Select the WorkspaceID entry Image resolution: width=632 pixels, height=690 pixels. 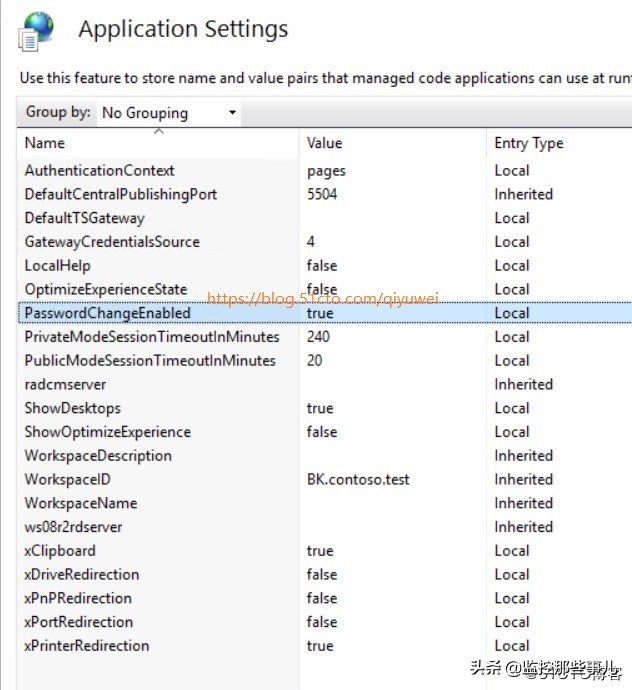[325, 480]
